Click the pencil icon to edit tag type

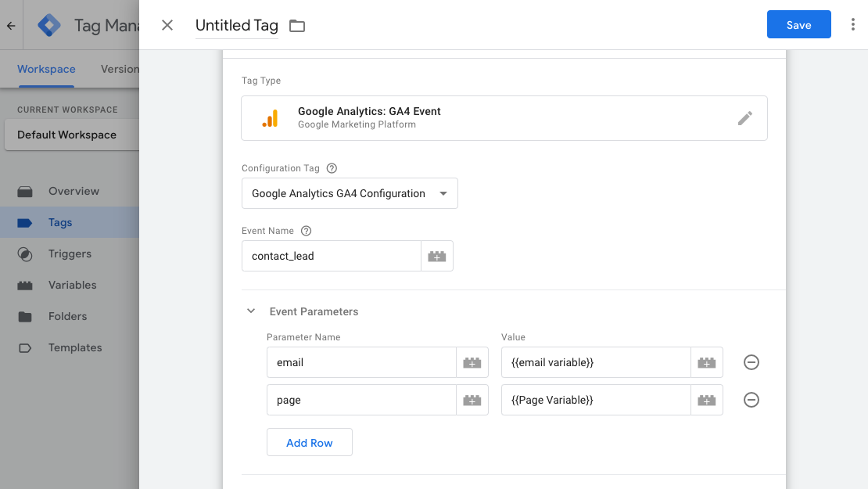[x=744, y=118]
